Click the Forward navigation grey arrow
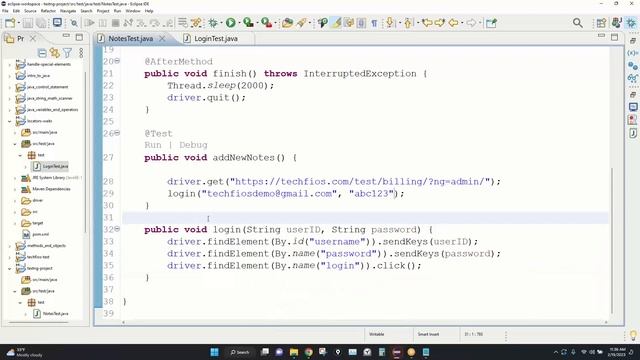 pos(471,23)
